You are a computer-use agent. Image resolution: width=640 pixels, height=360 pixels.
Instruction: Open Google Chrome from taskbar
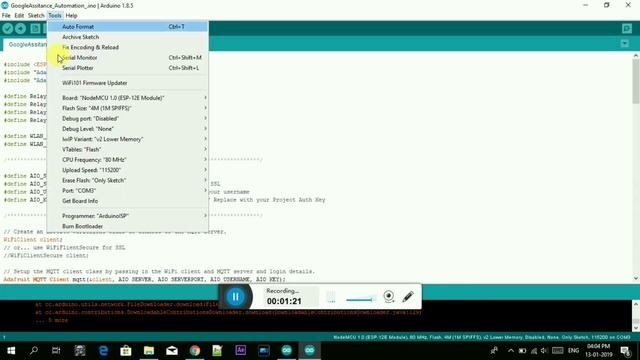195,350
